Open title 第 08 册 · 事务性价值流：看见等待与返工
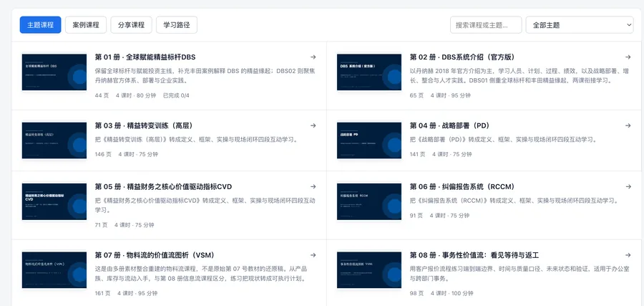The height and width of the screenshot is (306, 644). coord(474,255)
